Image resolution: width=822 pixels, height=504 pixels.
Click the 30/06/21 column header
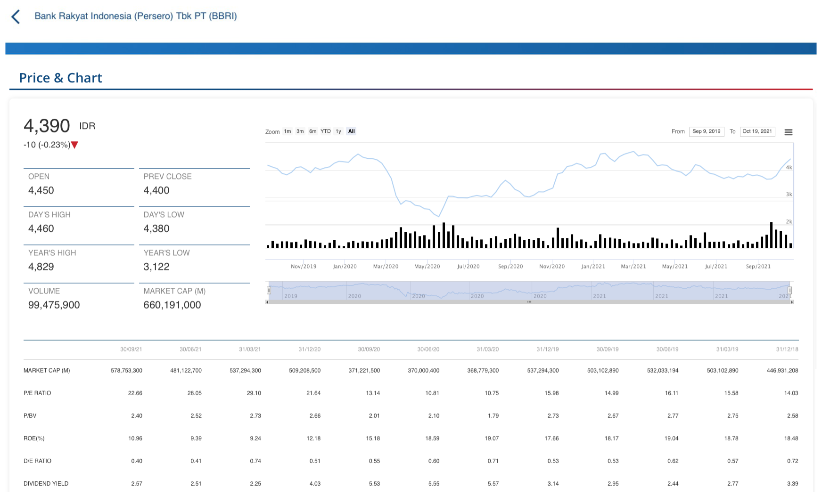click(190, 350)
